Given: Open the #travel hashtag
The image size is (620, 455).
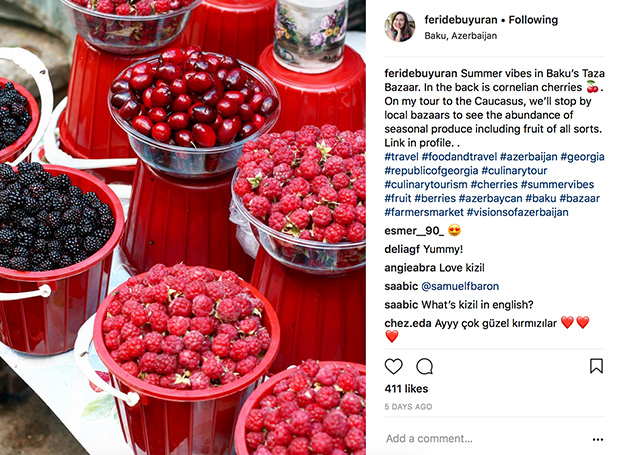Looking at the screenshot, I should 401,157.
